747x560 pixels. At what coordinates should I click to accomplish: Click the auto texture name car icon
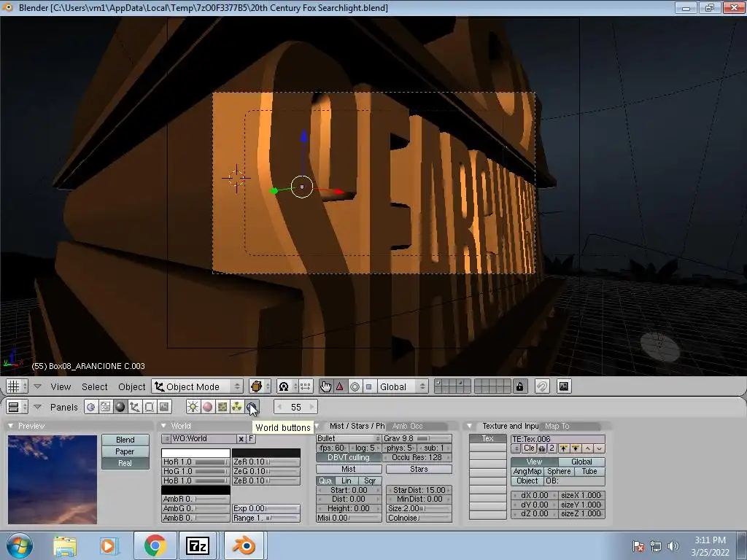(x=542, y=448)
